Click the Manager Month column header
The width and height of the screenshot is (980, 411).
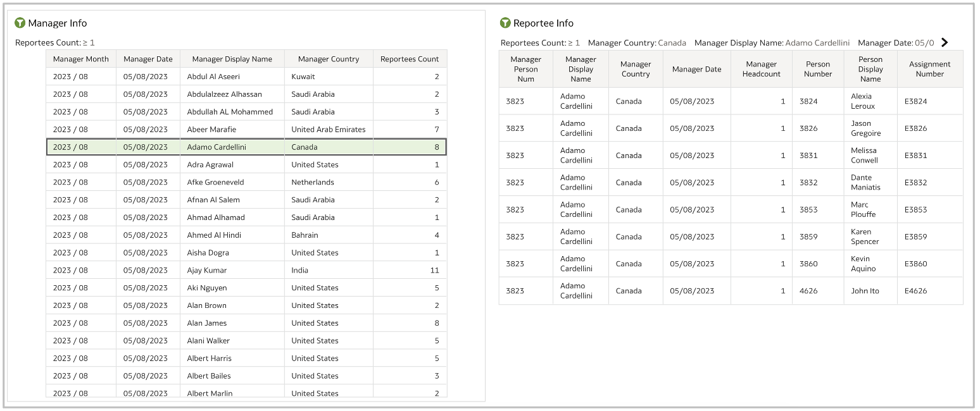[80, 58]
